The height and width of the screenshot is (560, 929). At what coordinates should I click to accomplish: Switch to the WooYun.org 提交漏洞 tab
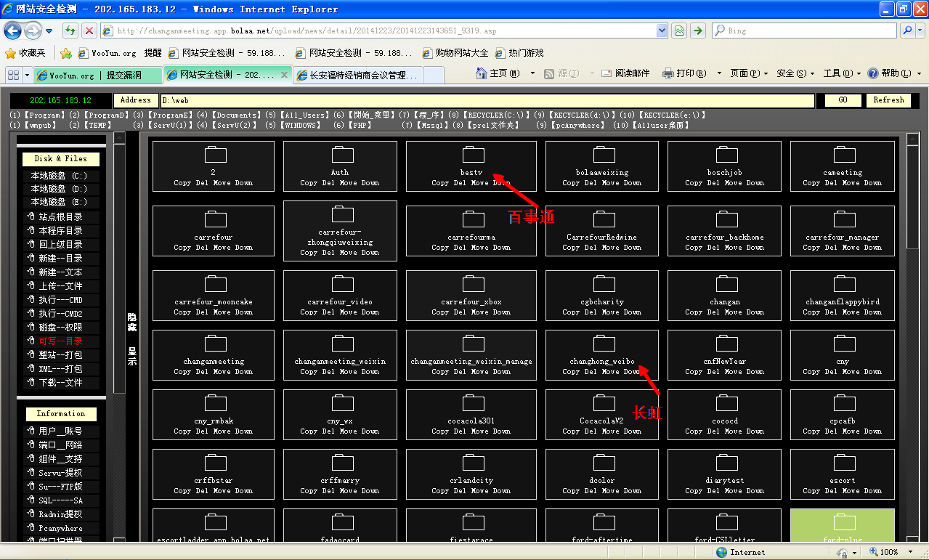point(98,75)
